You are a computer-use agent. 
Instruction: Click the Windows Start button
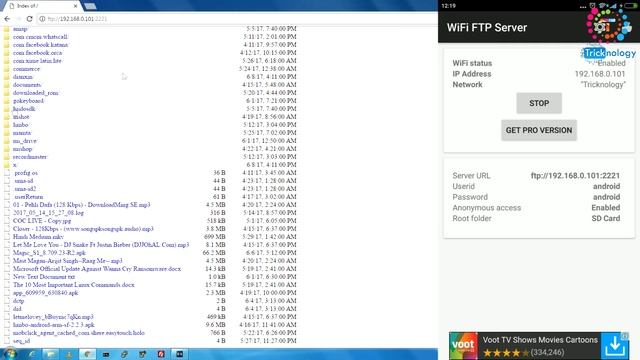[10, 354]
